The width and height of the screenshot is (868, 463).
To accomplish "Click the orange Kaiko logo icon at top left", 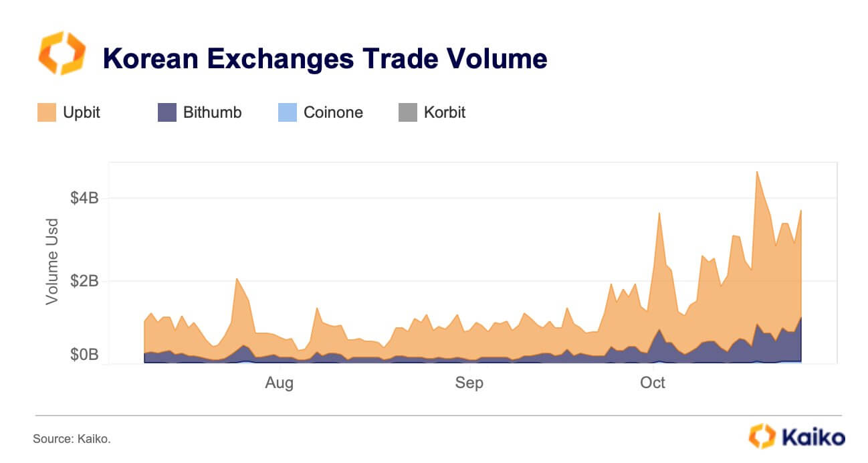I will point(62,54).
